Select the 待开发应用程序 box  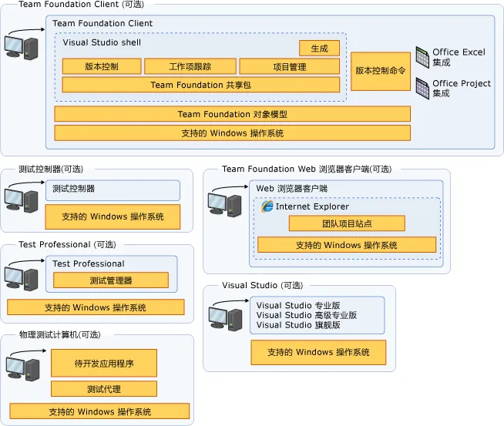[x=104, y=363]
